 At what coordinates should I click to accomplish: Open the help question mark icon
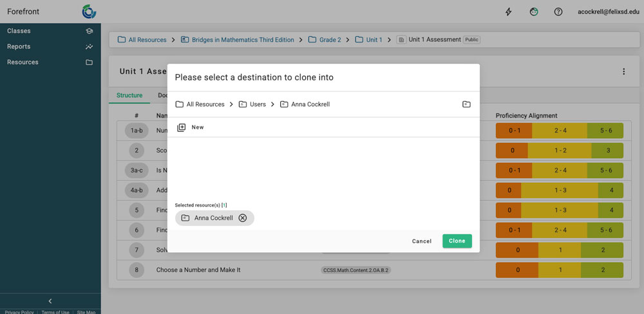(558, 12)
